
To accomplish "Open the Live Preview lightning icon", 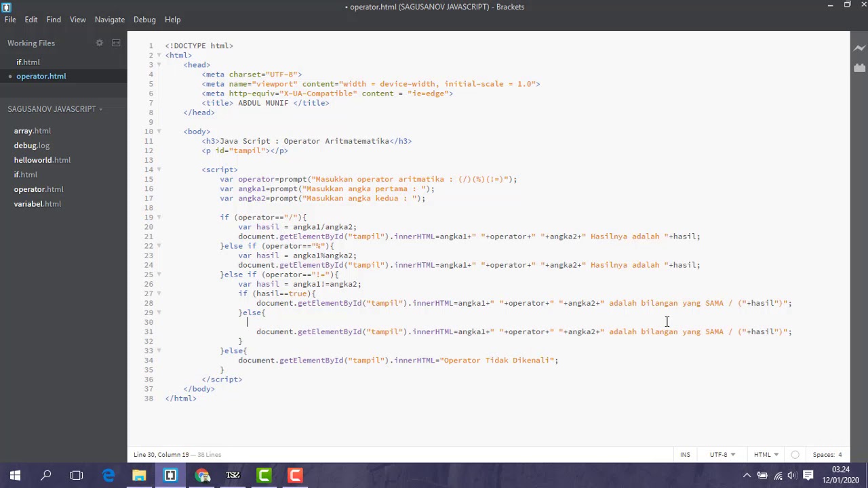I will pos(859,48).
